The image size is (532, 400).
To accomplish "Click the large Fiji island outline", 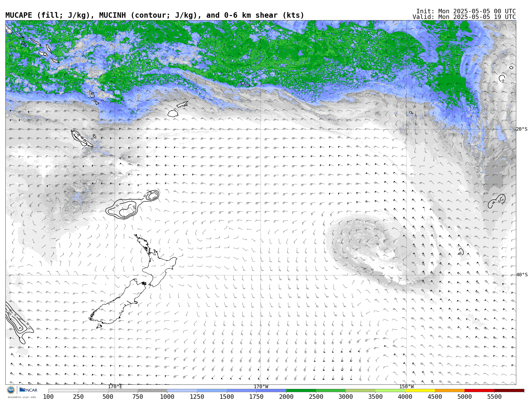I will [x=173, y=113].
